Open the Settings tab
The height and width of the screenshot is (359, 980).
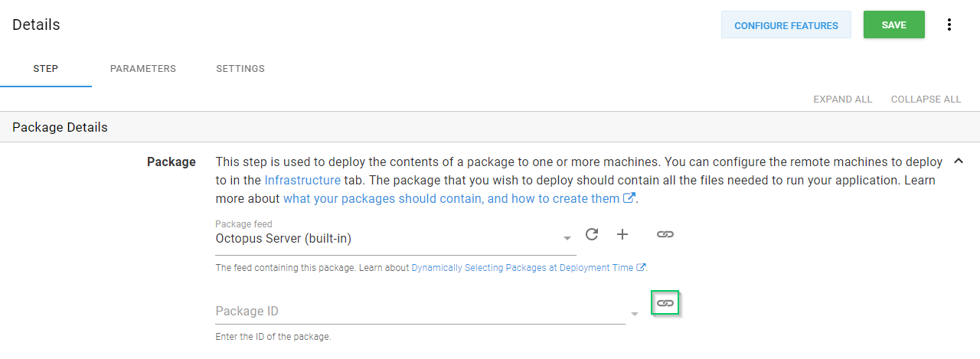tap(240, 69)
